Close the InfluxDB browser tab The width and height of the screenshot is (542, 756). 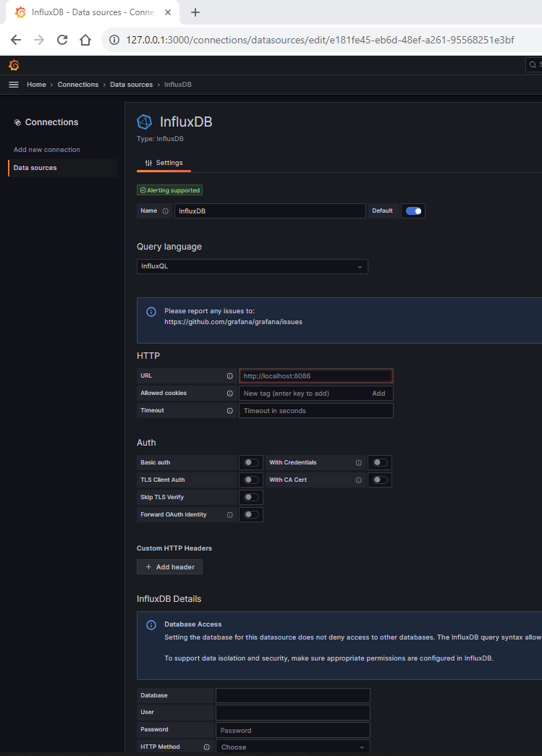click(x=168, y=12)
